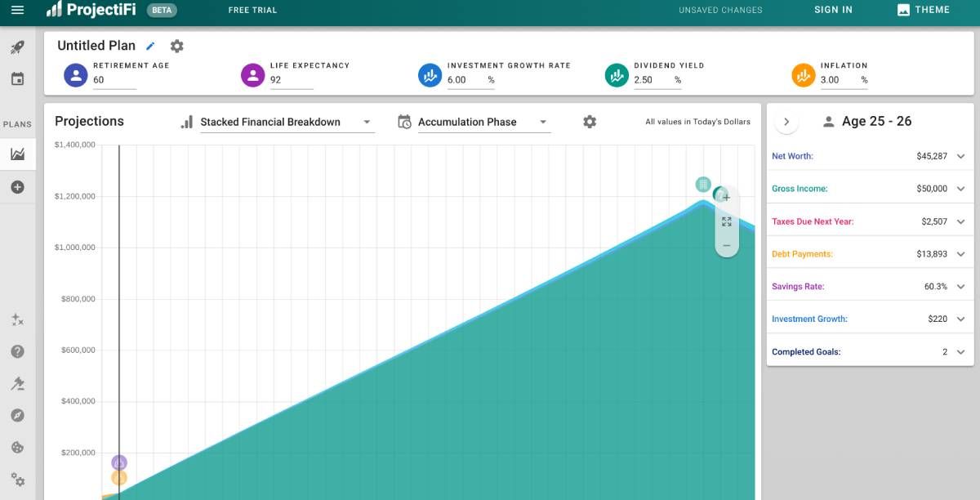Image resolution: width=980 pixels, height=500 pixels.
Task: Click the Retirement Age input field
Action: (114, 80)
